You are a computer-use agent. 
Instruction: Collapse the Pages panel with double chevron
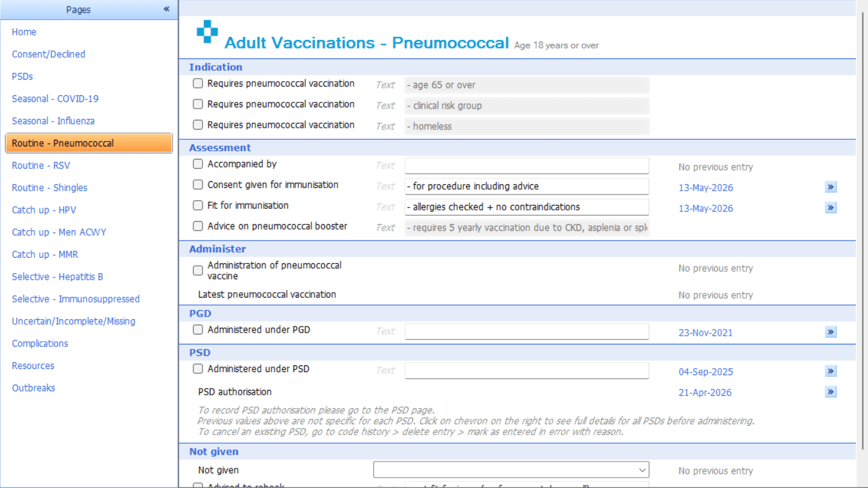[166, 9]
